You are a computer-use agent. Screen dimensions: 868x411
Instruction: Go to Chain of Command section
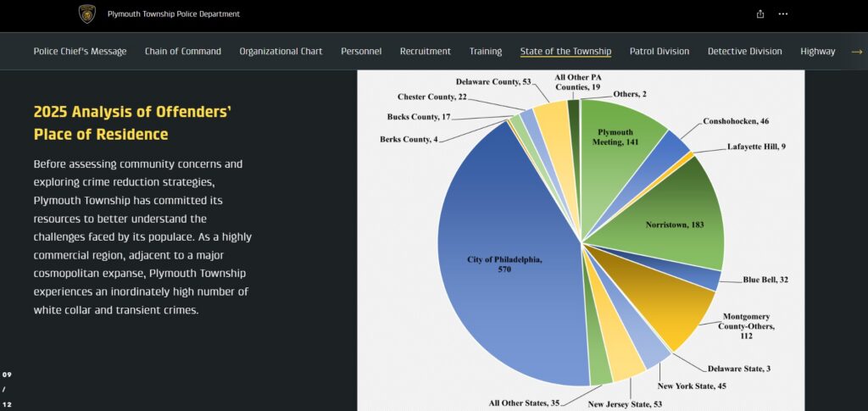(x=183, y=52)
